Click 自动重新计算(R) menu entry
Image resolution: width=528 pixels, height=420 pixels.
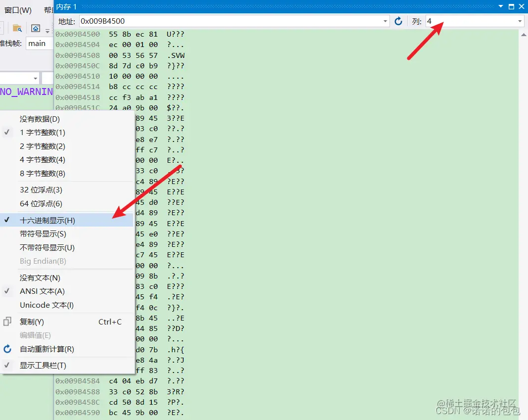(67, 349)
